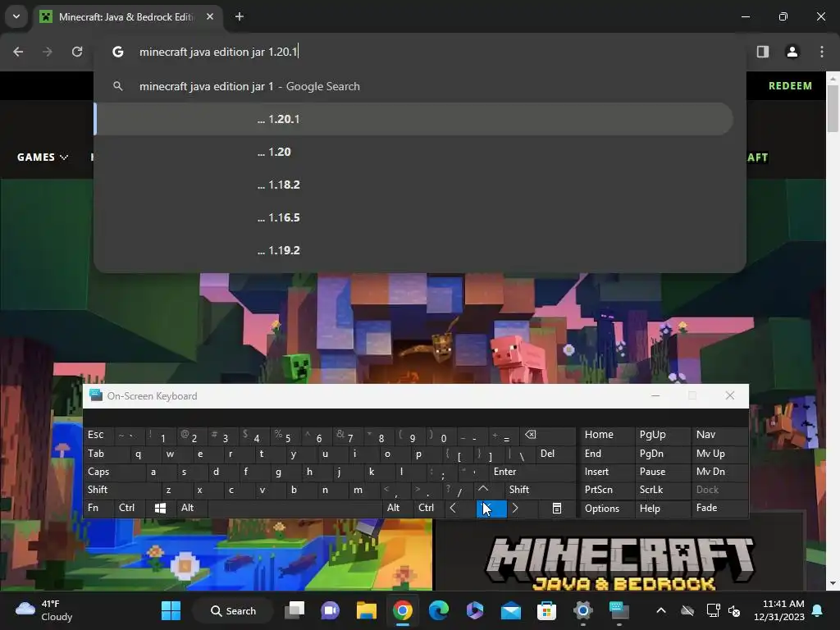Click the Nav key on on-screen keyboard

[719, 435]
